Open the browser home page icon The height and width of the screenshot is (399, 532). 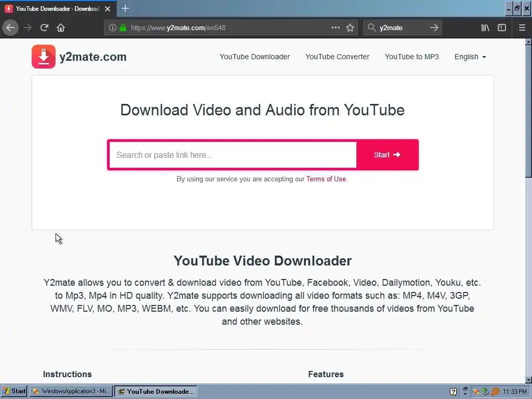61,28
